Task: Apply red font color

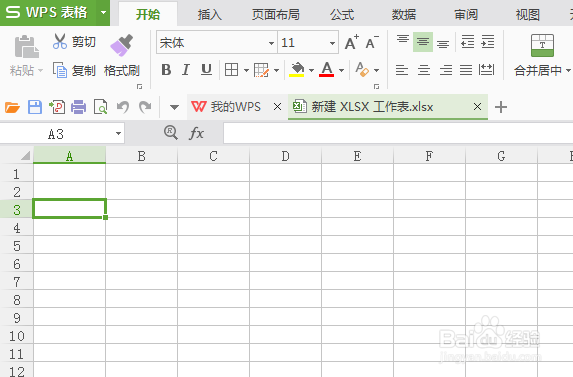Action: tap(326, 69)
